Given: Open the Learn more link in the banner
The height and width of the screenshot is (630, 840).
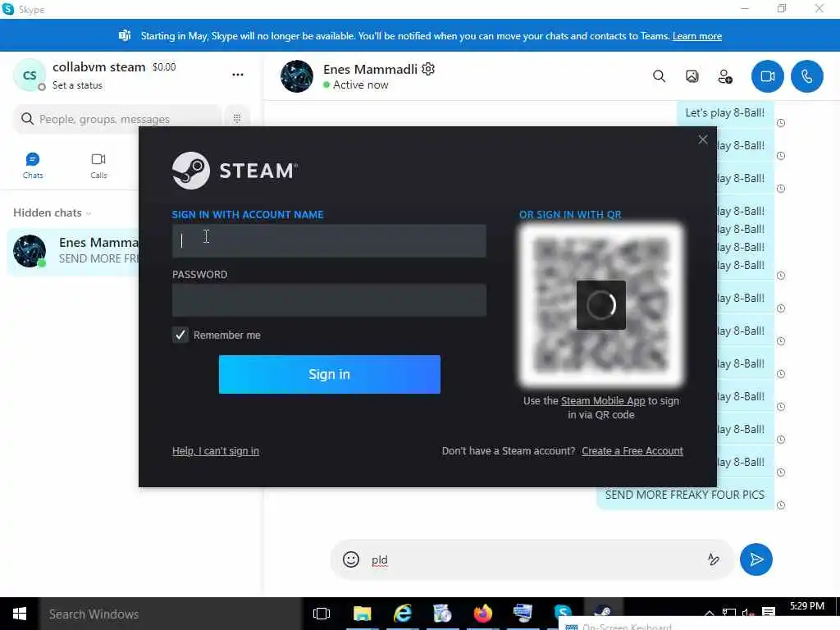Looking at the screenshot, I should pos(697,36).
